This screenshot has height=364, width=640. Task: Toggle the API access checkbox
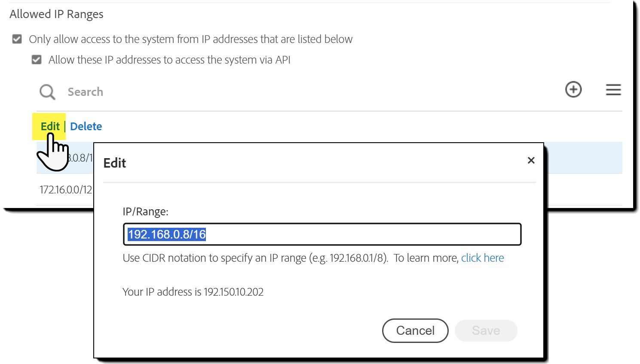(x=37, y=60)
